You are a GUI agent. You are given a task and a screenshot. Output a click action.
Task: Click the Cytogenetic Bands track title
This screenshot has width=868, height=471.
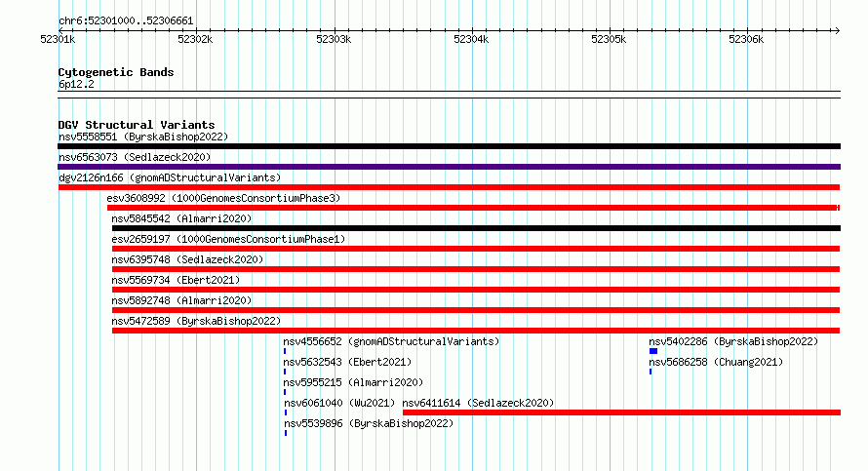(x=116, y=72)
